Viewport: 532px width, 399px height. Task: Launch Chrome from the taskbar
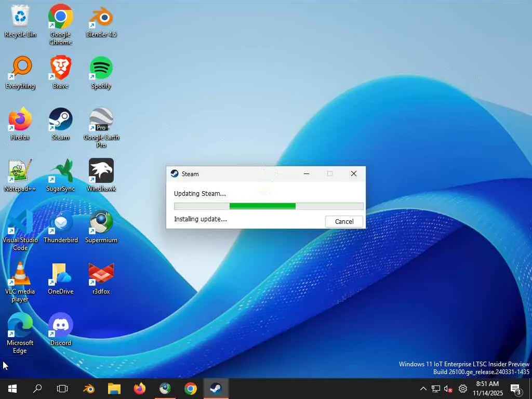pyautogui.click(x=191, y=389)
